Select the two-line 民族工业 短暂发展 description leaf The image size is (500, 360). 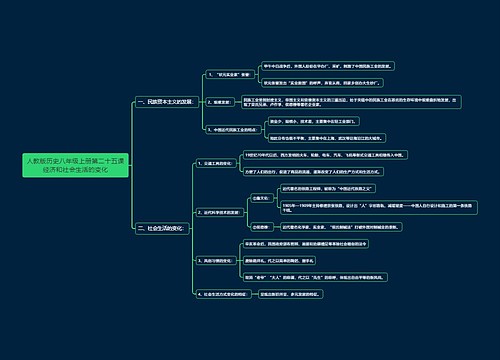click(x=351, y=102)
